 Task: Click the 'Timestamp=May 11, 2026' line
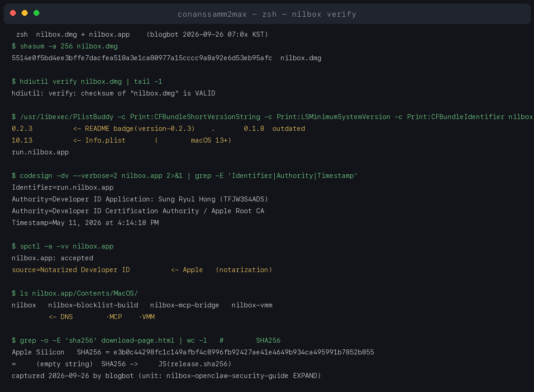(x=85, y=223)
